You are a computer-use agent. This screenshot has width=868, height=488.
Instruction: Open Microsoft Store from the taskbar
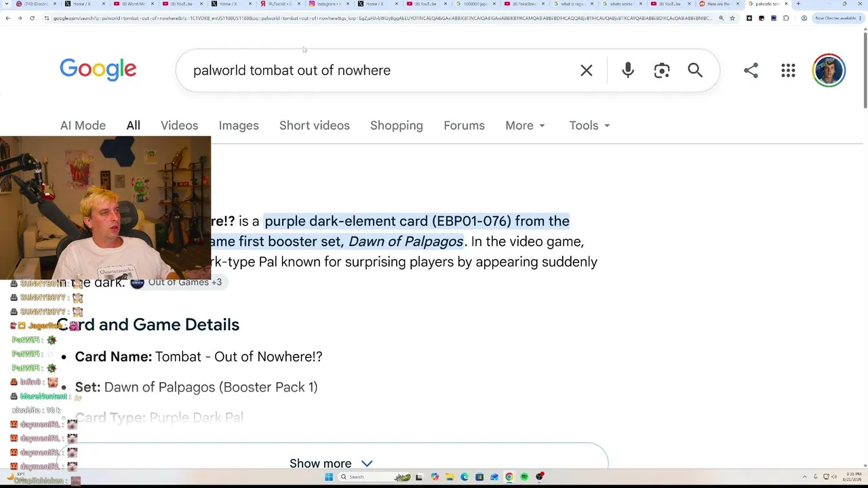click(479, 477)
